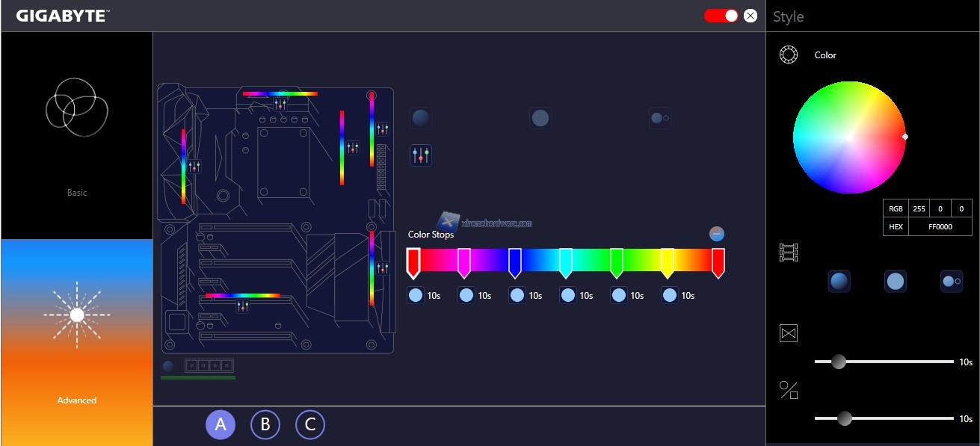Open the standalone sliders adjustment icon near motherboard
The width and height of the screenshot is (980, 446).
pos(421,155)
